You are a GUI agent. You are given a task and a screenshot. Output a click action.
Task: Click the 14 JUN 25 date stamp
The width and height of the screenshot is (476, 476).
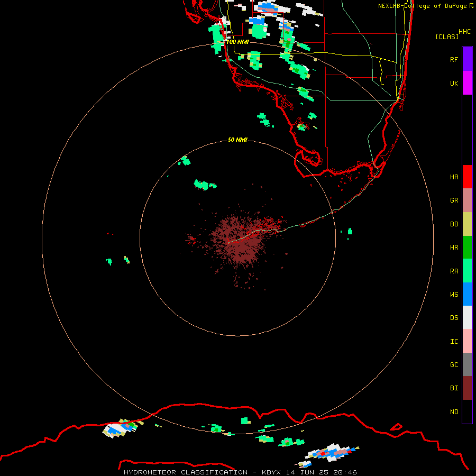(x=307, y=472)
